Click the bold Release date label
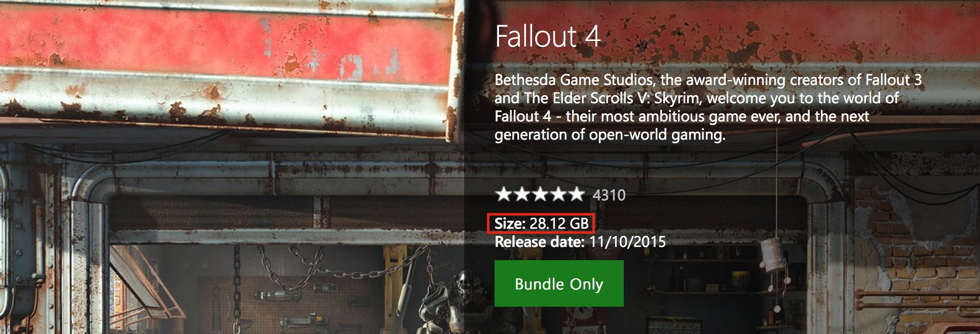The image size is (980, 334). pos(540,242)
